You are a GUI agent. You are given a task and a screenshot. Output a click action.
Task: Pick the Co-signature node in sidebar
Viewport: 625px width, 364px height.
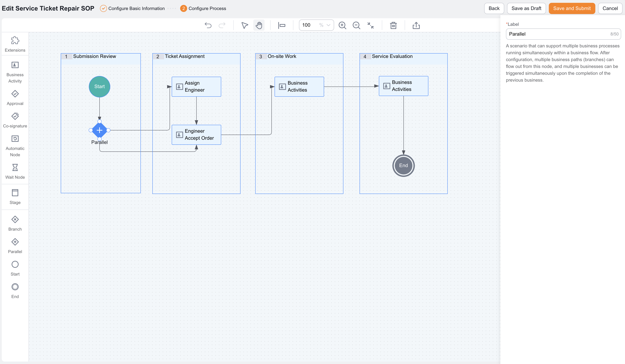[x=15, y=120]
